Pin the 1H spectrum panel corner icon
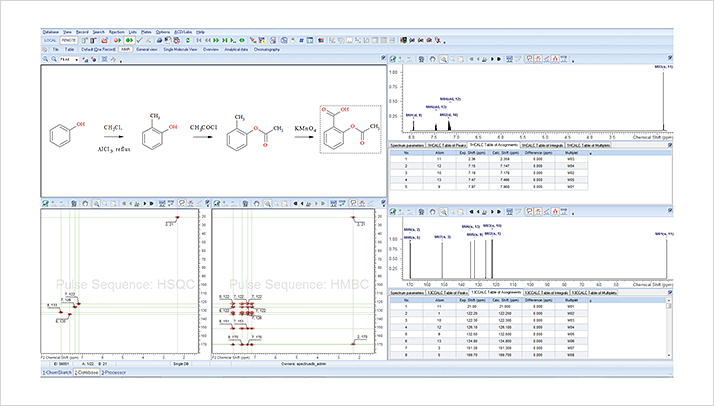This screenshot has width=714, height=406. coord(670,58)
